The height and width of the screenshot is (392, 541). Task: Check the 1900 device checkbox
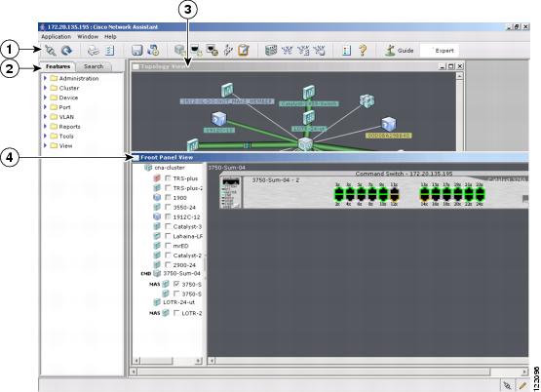pyautogui.click(x=168, y=197)
